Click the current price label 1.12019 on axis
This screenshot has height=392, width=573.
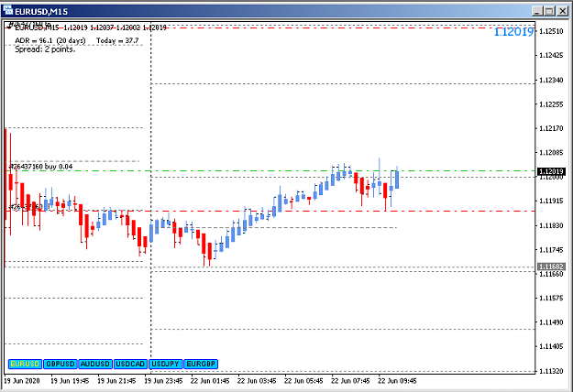551,171
